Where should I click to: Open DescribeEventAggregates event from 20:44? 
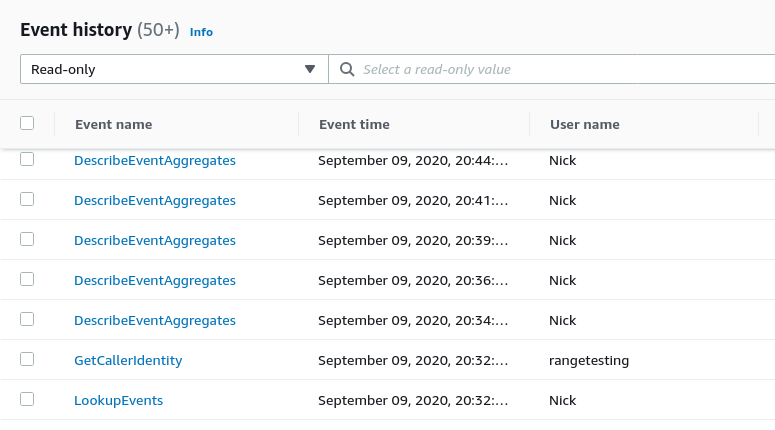point(155,160)
